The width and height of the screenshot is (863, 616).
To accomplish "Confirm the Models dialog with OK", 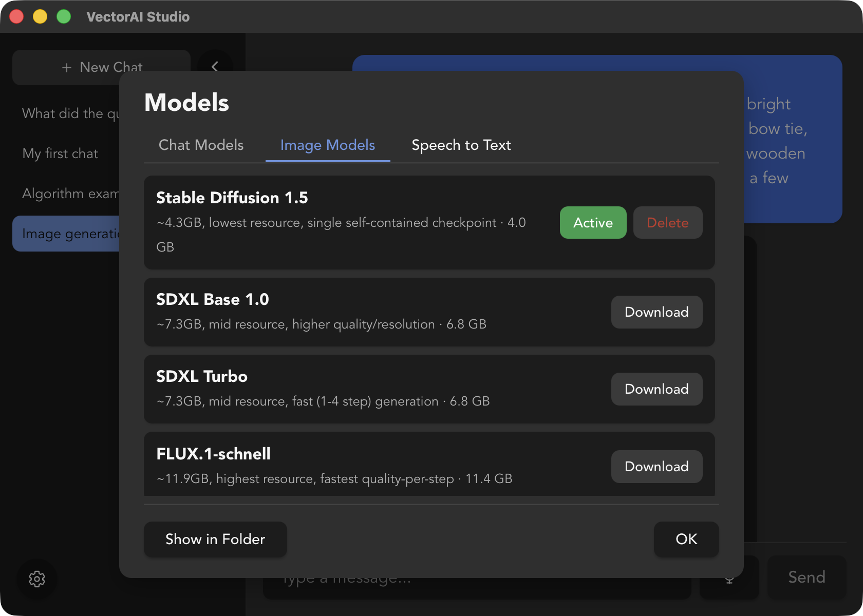I will pyautogui.click(x=686, y=540).
